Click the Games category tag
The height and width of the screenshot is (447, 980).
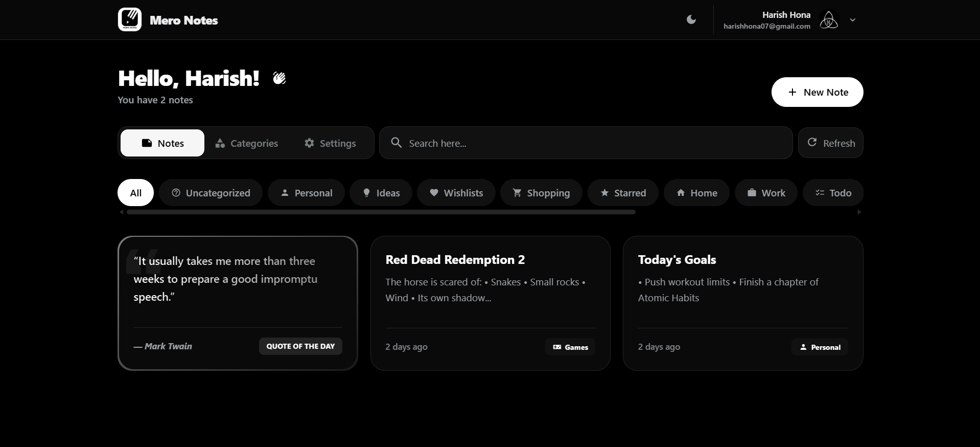click(x=570, y=347)
